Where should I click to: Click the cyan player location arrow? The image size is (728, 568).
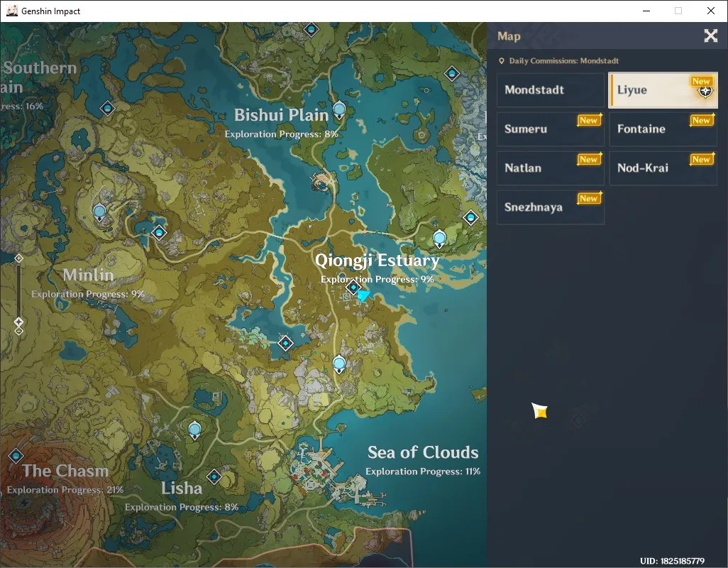(363, 295)
